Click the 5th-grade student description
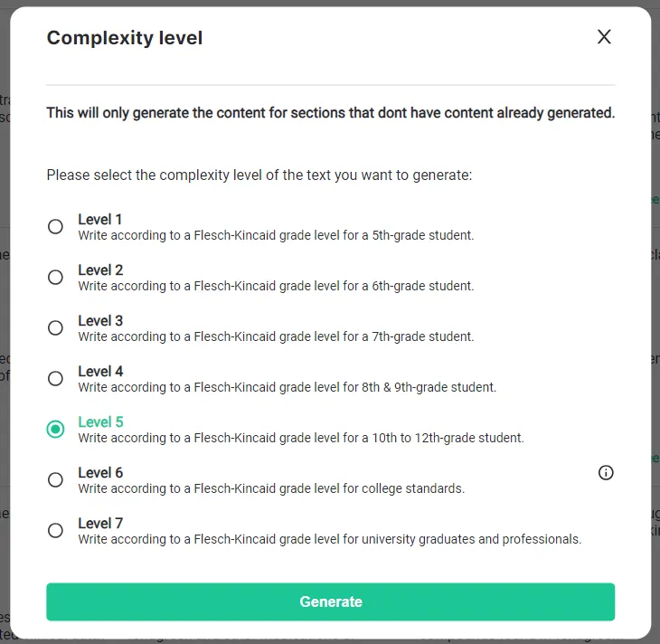Viewport: 660px width, 644px height. [276, 235]
